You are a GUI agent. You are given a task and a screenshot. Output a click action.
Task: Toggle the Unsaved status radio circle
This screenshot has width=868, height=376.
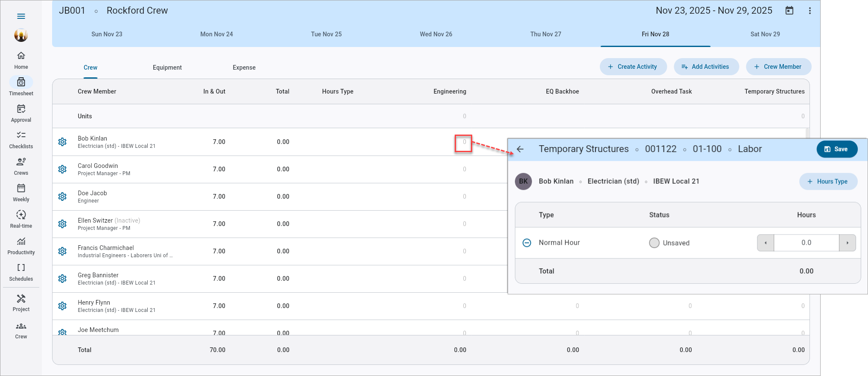click(x=654, y=243)
